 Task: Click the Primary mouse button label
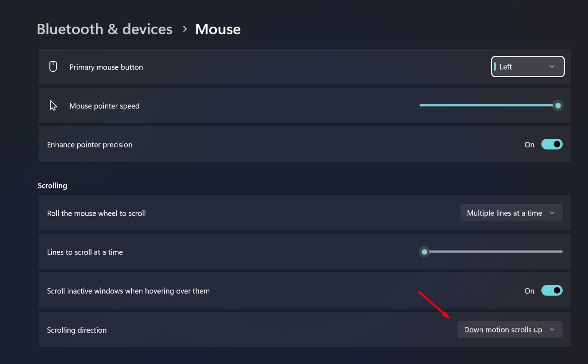pos(106,67)
